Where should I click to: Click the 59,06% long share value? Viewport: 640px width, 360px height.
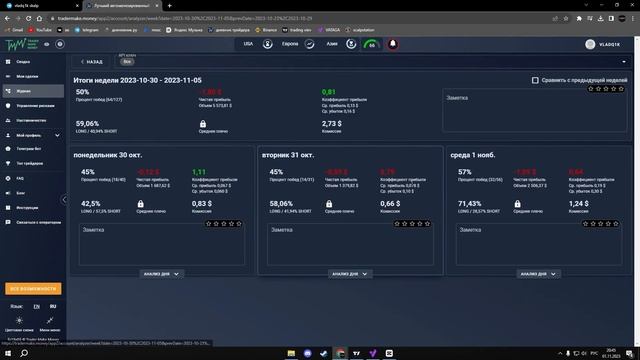87,123
